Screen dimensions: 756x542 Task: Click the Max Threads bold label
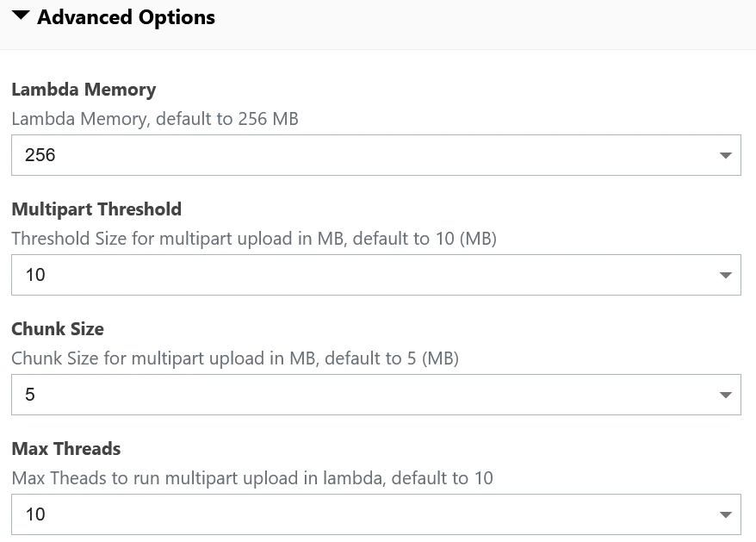click(66, 449)
